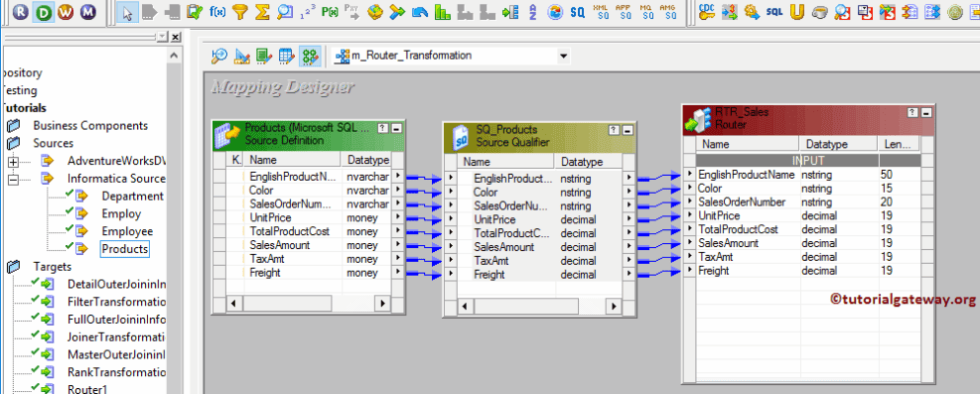The image size is (980, 394).
Task: Open the Transformation Developer tool icon
Action: pos(264,57)
